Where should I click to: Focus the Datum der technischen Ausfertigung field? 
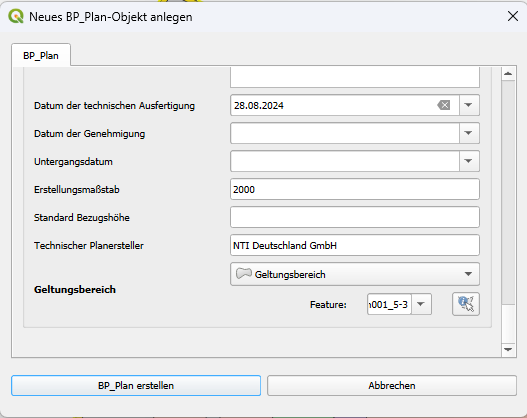[344, 105]
